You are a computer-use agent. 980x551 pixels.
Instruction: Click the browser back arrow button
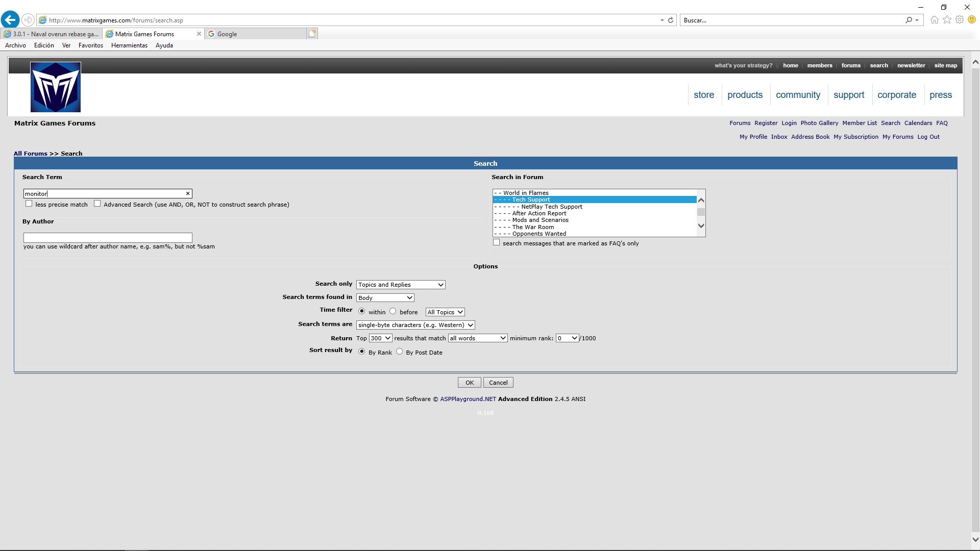tap(10, 20)
